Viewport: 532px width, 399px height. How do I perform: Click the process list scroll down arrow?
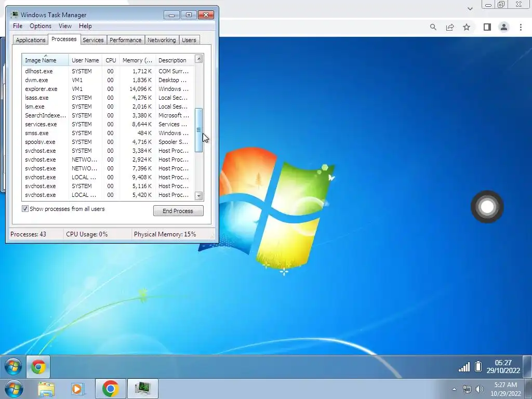[199, 196]
